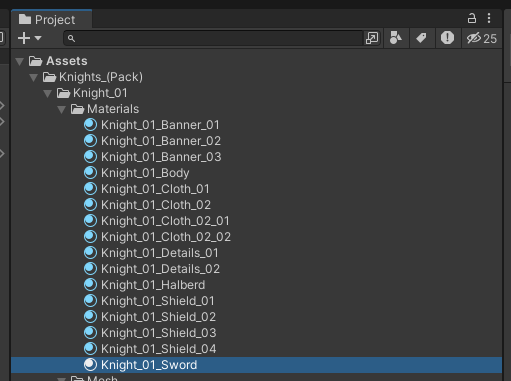This screenshot has height=381, width=511.
Task: Select the Assets folder
Action: click(x=67, y=61)
